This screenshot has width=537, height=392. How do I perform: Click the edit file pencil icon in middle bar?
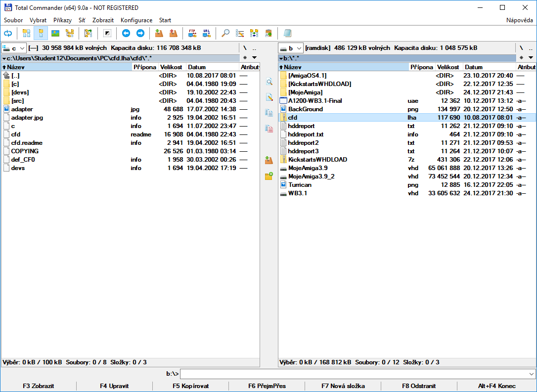269,97
